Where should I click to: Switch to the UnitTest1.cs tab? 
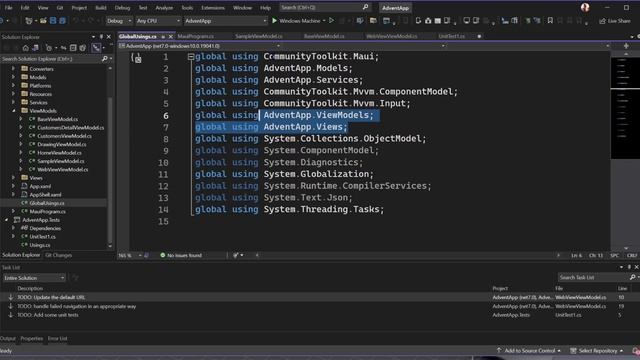pos(451,36)
